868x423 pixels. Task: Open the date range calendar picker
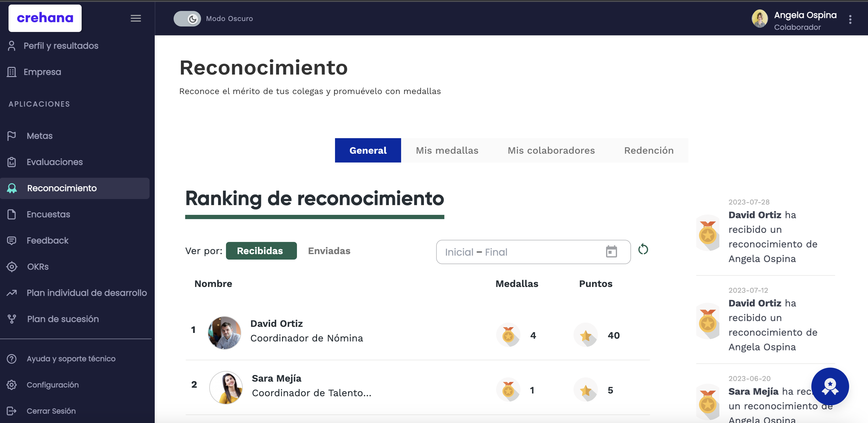coord(612,252)
